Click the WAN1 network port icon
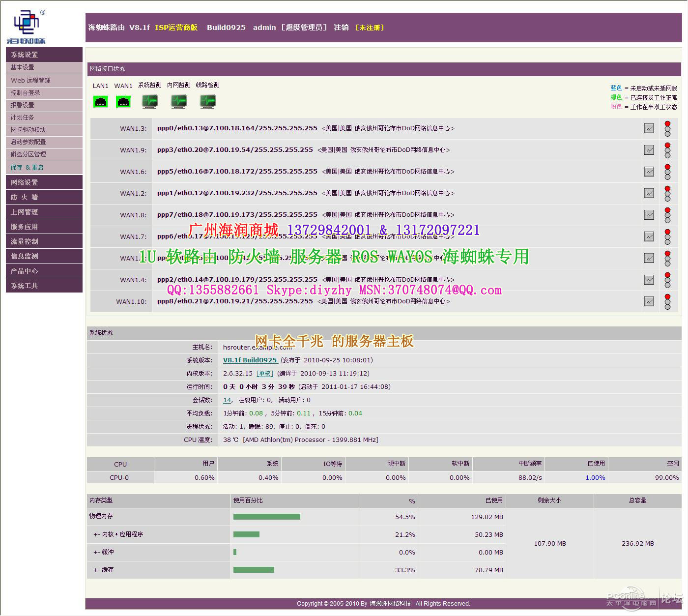The width and height of the screenshot is (688, 616). [123, 102]
